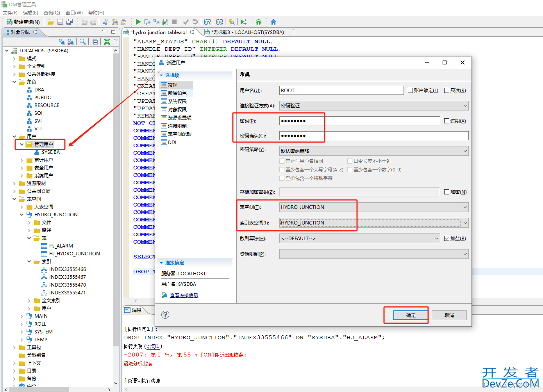Open the 密码策略 dropdown
543x392 pixels.
pos(374,151)
